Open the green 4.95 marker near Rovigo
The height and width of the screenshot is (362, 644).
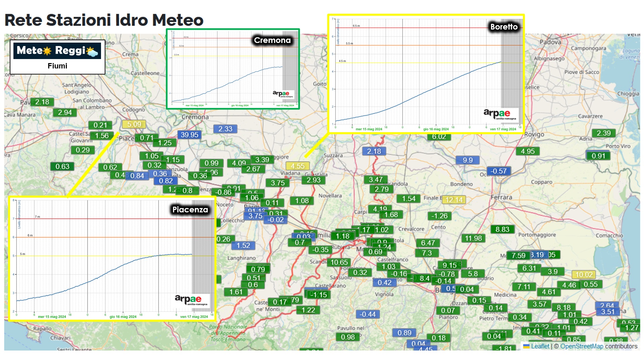click(x=528, y=151)
